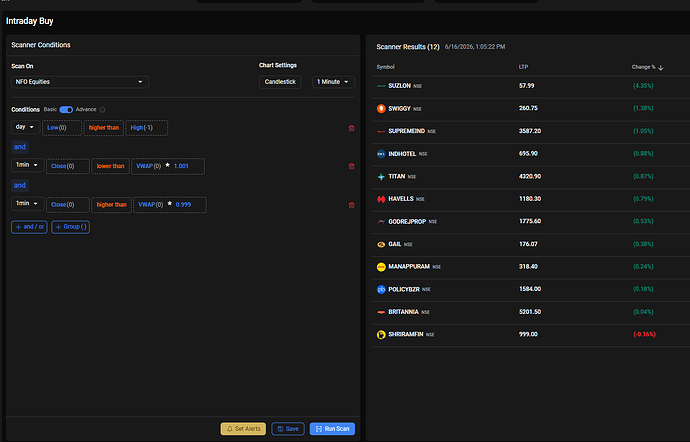690x442 pixels.
Task: Click the SUZLON logo icon
Action: [x=381, y=86]
